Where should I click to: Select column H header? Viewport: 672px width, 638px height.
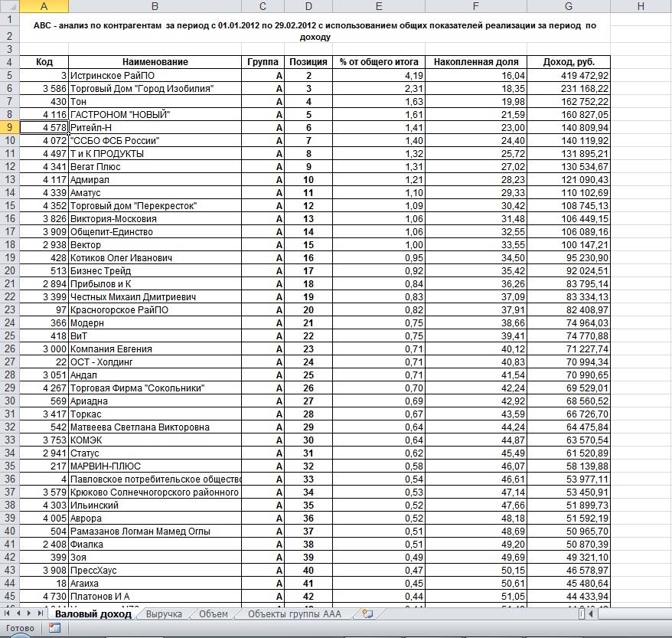[641, 6]
